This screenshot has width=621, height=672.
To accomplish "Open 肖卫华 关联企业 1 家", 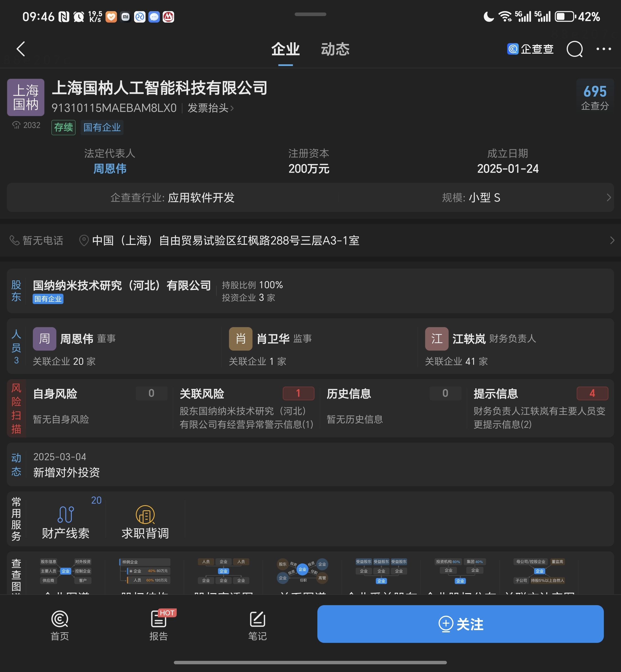I will pos(257,361).
